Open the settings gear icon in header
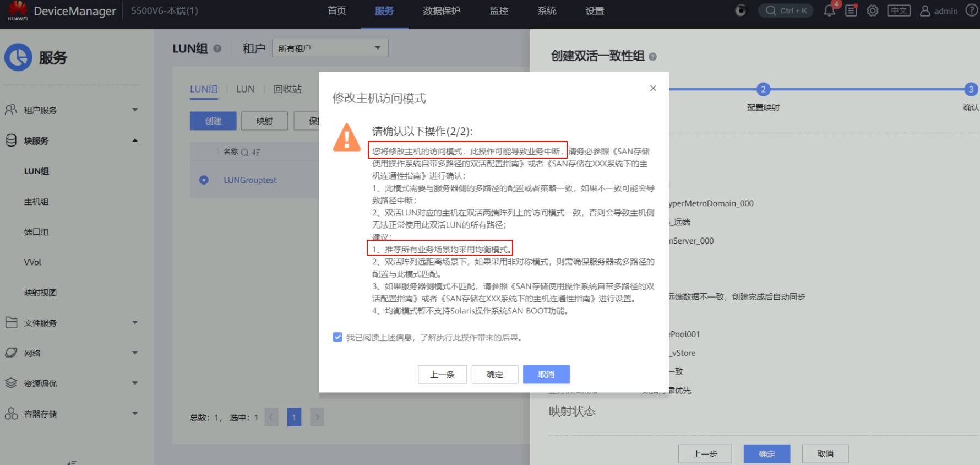 point(873,10)
